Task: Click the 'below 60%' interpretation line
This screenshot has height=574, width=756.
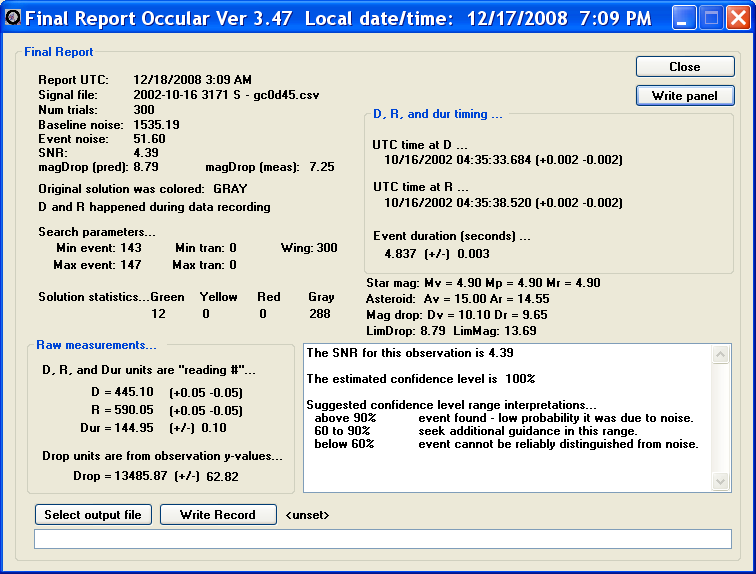Action: tap(506, 444)
